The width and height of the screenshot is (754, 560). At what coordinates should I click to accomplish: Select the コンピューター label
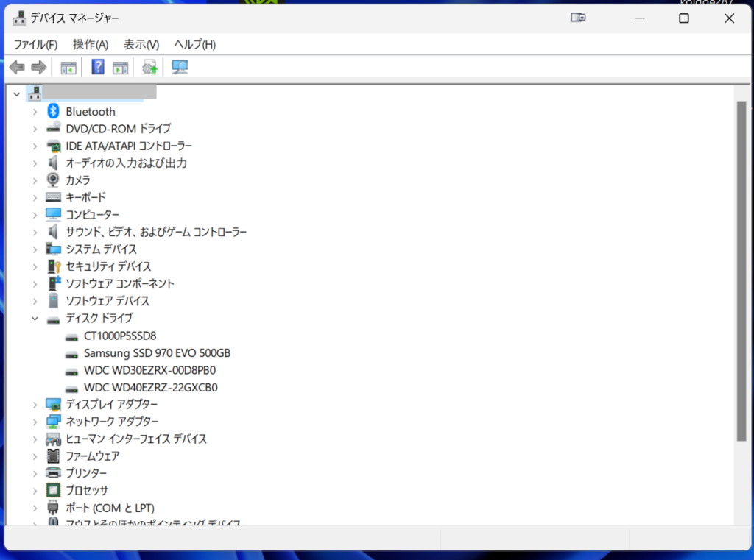(x=92, y=214)
